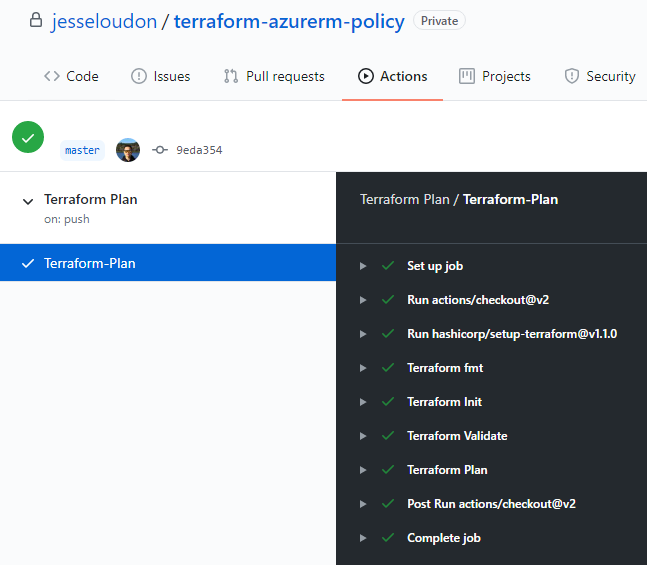
Task: Click the 'Terraform Validate' step label
Action: pos(457,436)
